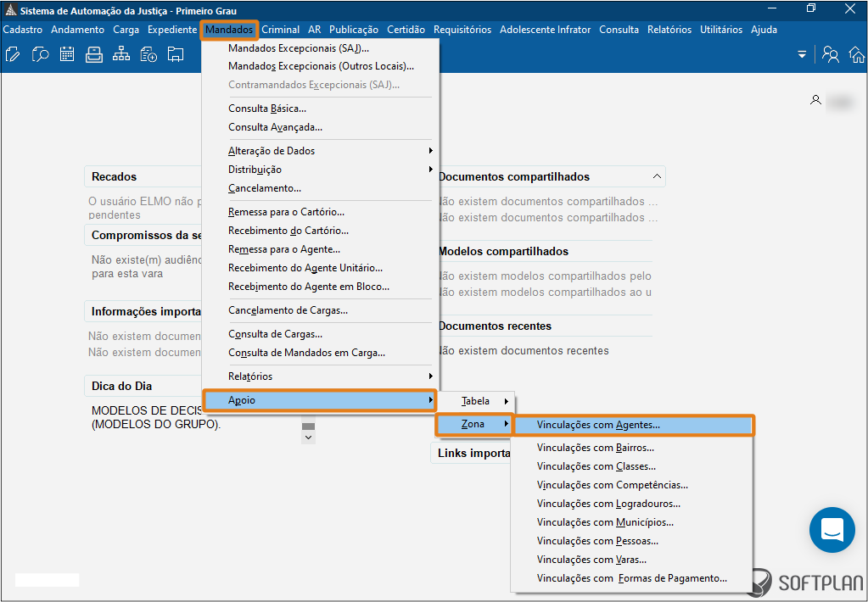
Task: Click the home icon in the toolbar
Action: (857, 54)
